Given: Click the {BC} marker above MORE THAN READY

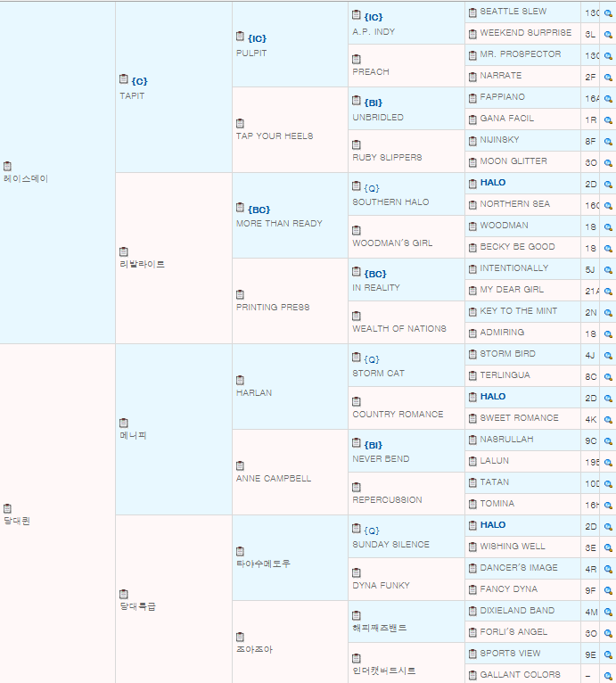Looking at the screenshot, I should click(x=259, y=210).
